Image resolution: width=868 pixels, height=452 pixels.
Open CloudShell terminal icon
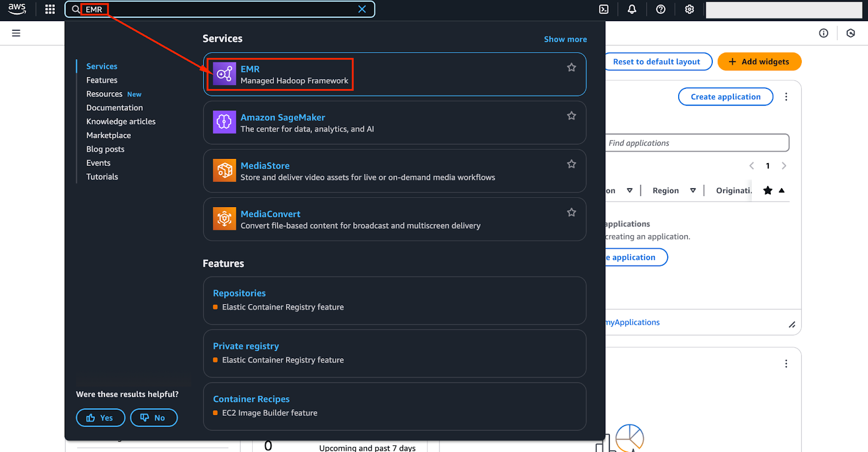pyautogui.click(x=604, y=9)
